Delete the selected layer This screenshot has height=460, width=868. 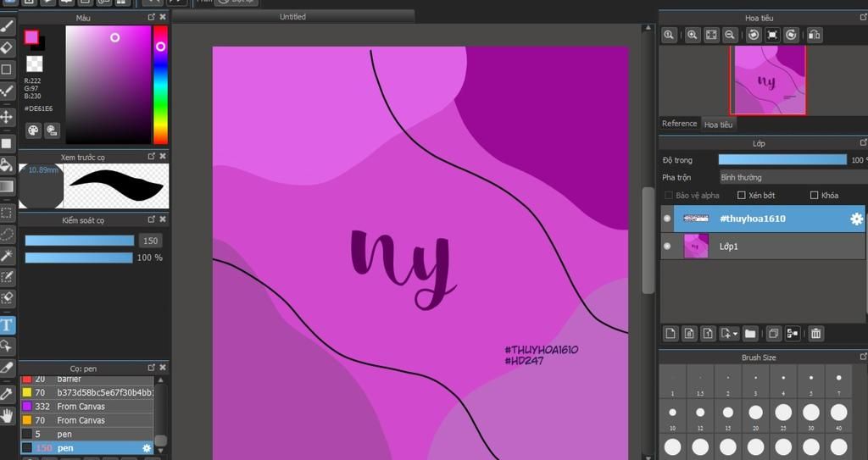pyautogui.click(x=815, y=333)
